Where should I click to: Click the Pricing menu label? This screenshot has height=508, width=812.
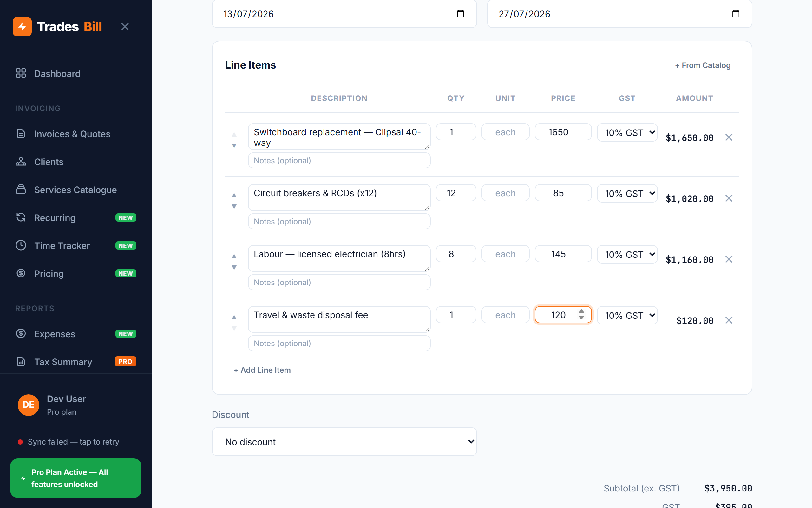(49, 273)
